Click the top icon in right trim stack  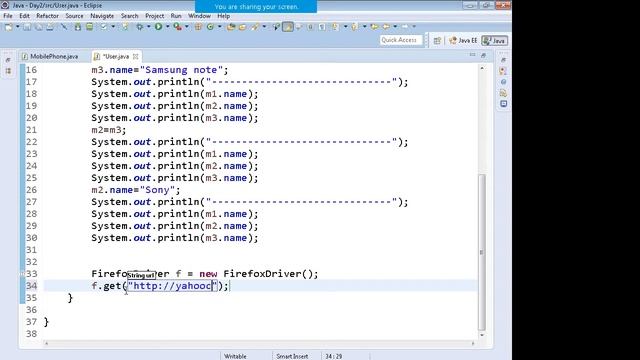tap(503, 60)
